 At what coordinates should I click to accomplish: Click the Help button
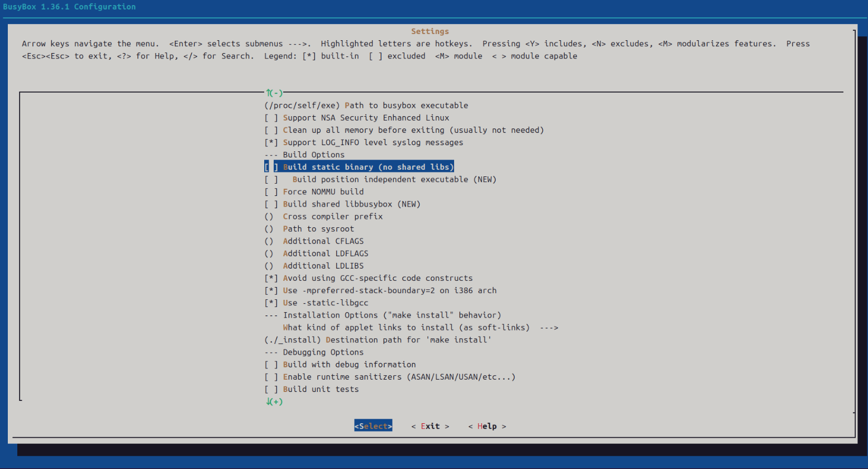coord(487,426)
